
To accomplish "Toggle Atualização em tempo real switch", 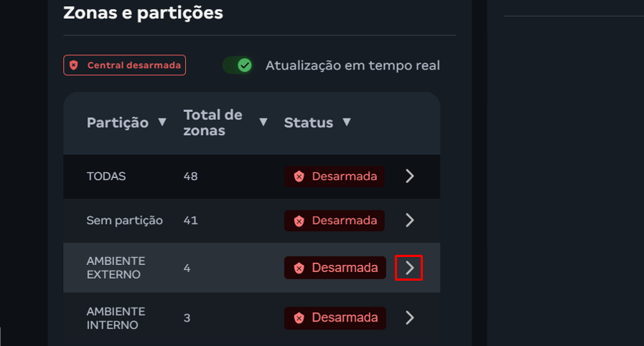I will point(238,65).
